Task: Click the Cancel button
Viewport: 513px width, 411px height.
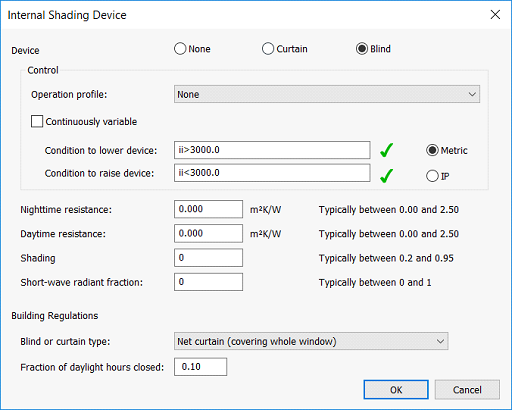Action: 467,390
